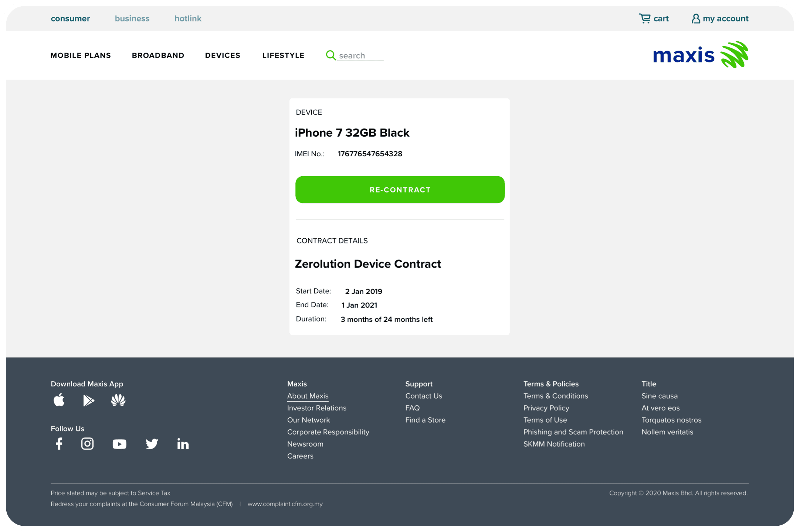Click the Service Tax price notice
This screenshot has height=532, width=800.
(x=111, y=493)
